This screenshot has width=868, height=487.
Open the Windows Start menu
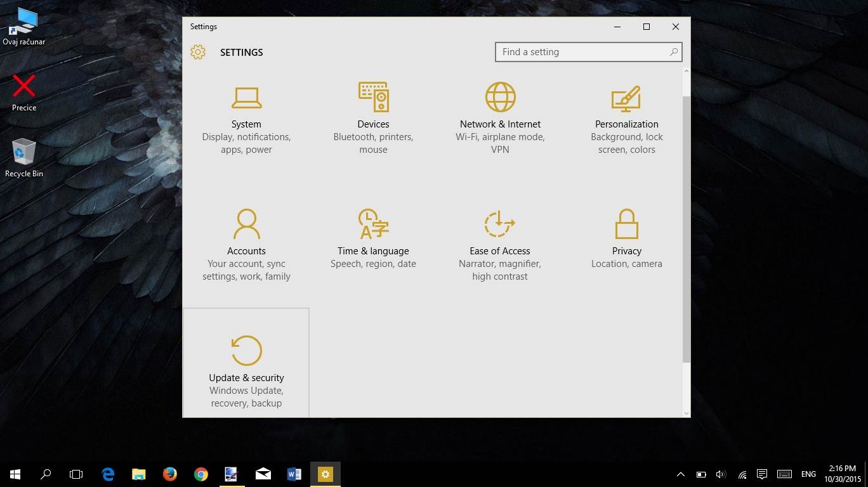15,474
